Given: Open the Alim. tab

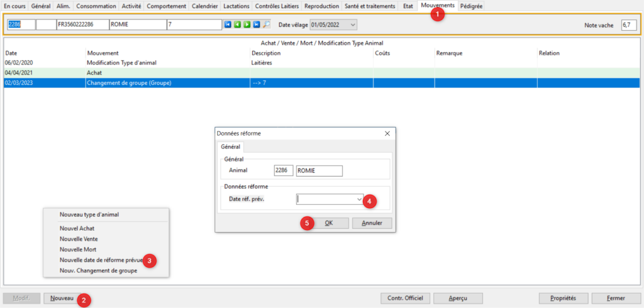Looking at the screenshot, I should click(x=63, y=6).
